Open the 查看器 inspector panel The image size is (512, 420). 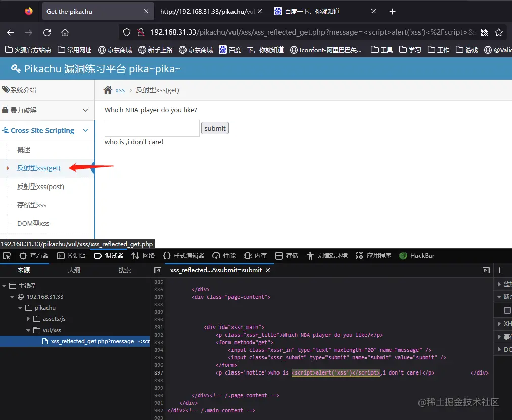[x=34, y=256]
